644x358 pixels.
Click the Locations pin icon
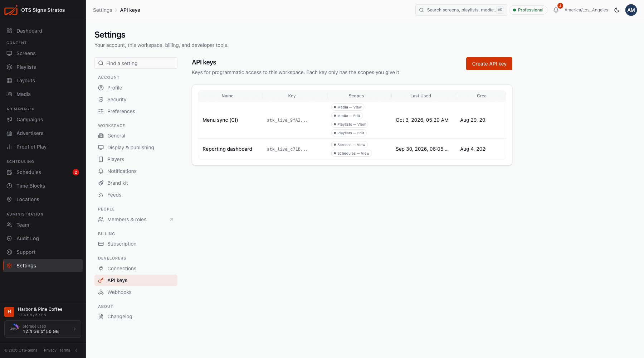click(x=9, y=199)
